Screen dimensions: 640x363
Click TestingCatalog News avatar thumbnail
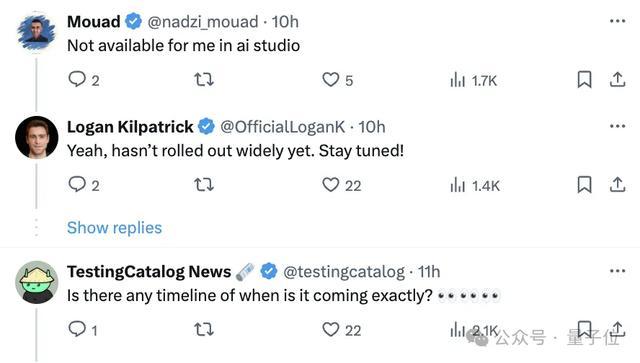click(x=37, y=282)
